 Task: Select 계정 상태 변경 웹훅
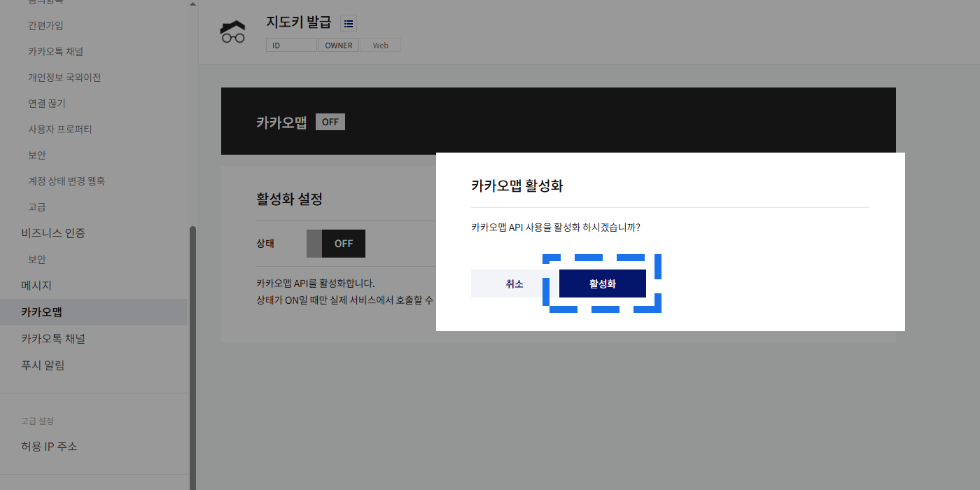[x=66, y=181]
